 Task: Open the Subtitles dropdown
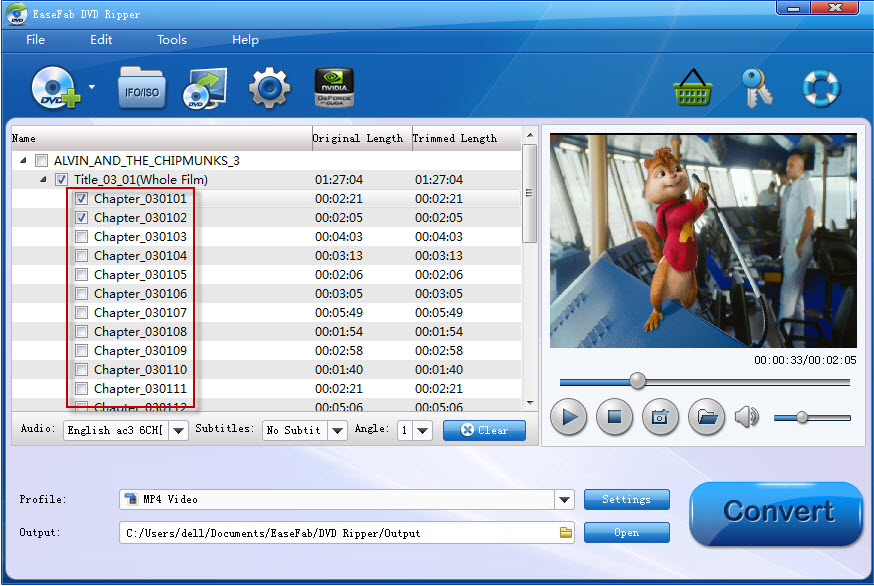pyautogui.click(x=337, y=430)
